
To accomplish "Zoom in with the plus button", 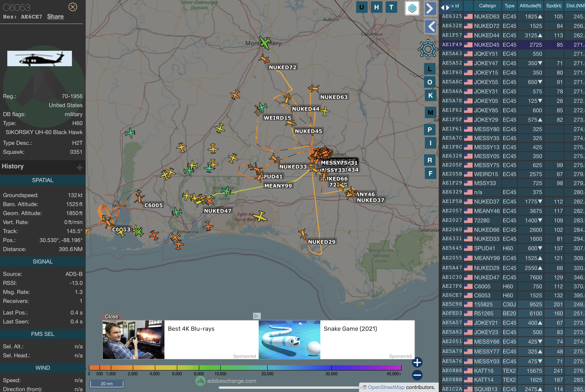I will (x=417, y=362).
